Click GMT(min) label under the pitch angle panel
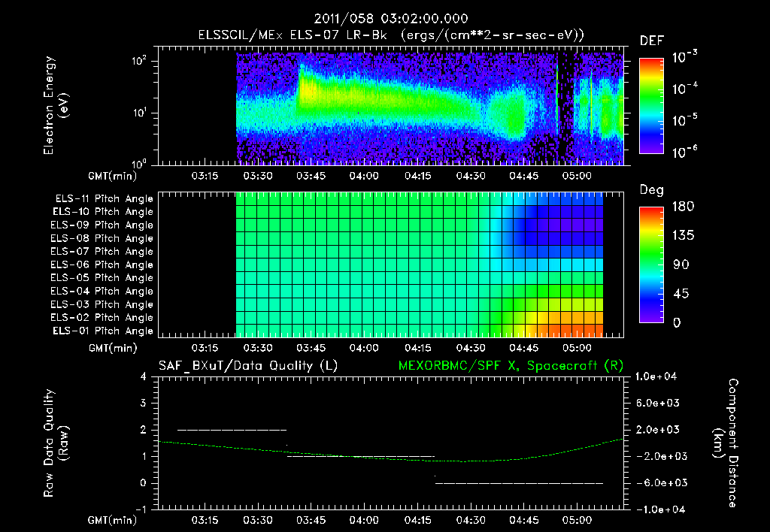 point(112,348)
